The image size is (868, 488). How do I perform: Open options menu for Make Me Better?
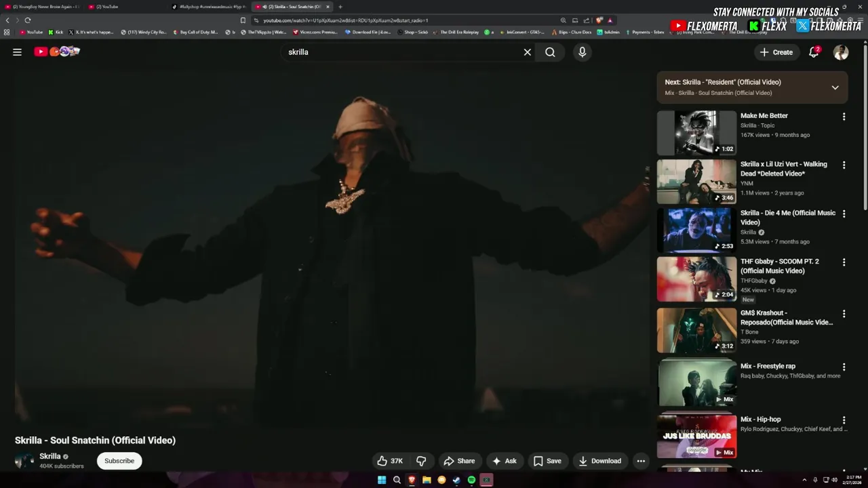point(844,117)
